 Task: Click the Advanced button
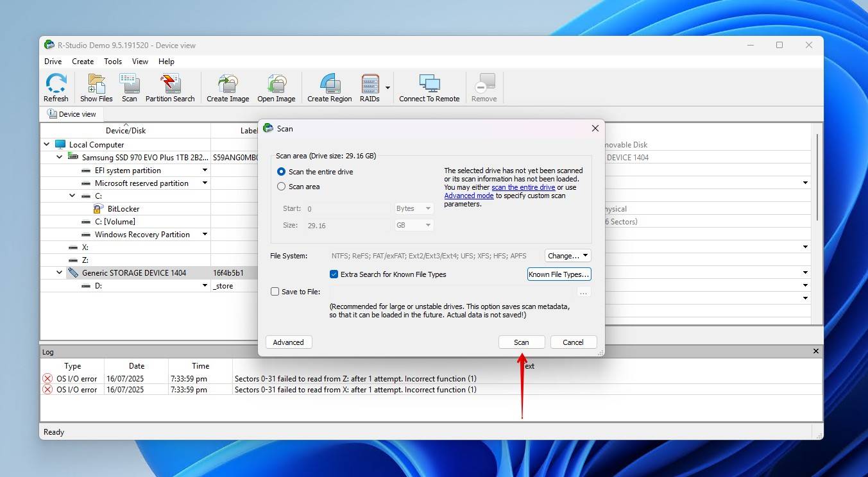coord(289,342)
